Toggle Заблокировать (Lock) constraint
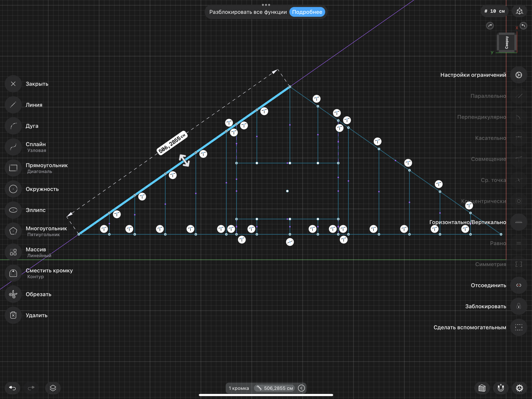The height and width of the screenshot is (399, 532). pyautogui.click(x=519, y=306)
